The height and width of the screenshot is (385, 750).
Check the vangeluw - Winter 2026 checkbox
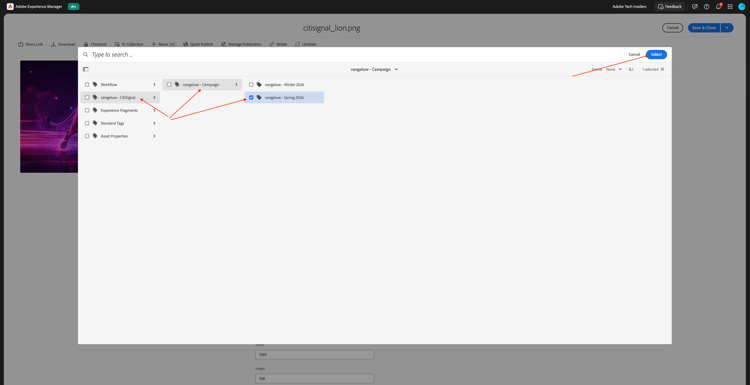pyautogui.click(x=251, y=85)
